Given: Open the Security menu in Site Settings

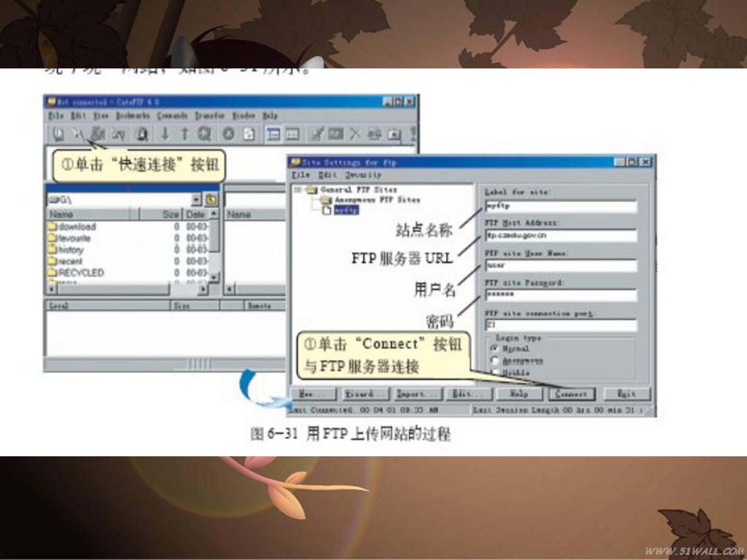Looking at the screenshot, I should click(363, 175).
